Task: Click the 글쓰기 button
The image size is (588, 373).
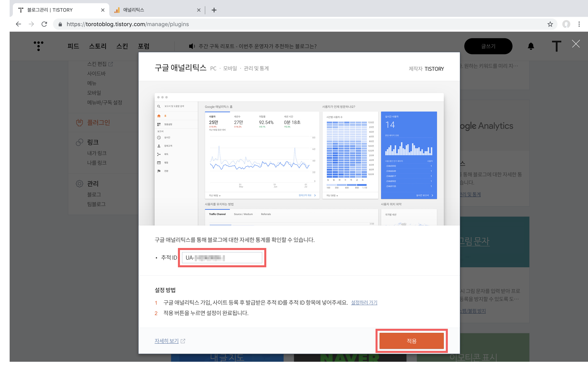Action: [x=488, y=46]
